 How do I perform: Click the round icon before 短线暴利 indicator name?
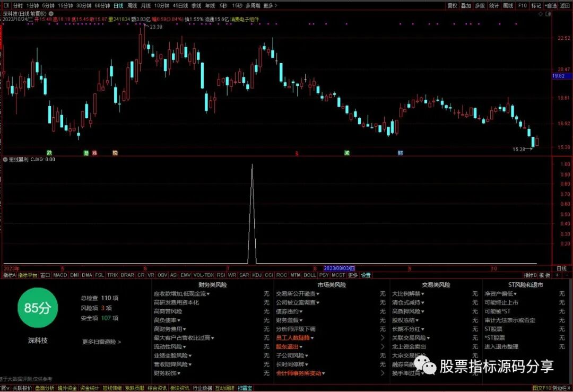pyautogui.click(x=5, y=159)
